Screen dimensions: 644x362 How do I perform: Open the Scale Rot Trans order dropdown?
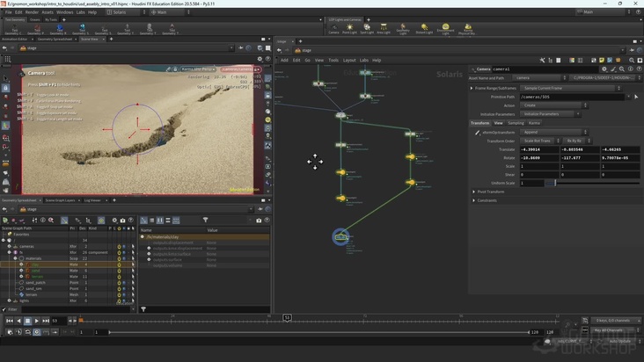540,141
